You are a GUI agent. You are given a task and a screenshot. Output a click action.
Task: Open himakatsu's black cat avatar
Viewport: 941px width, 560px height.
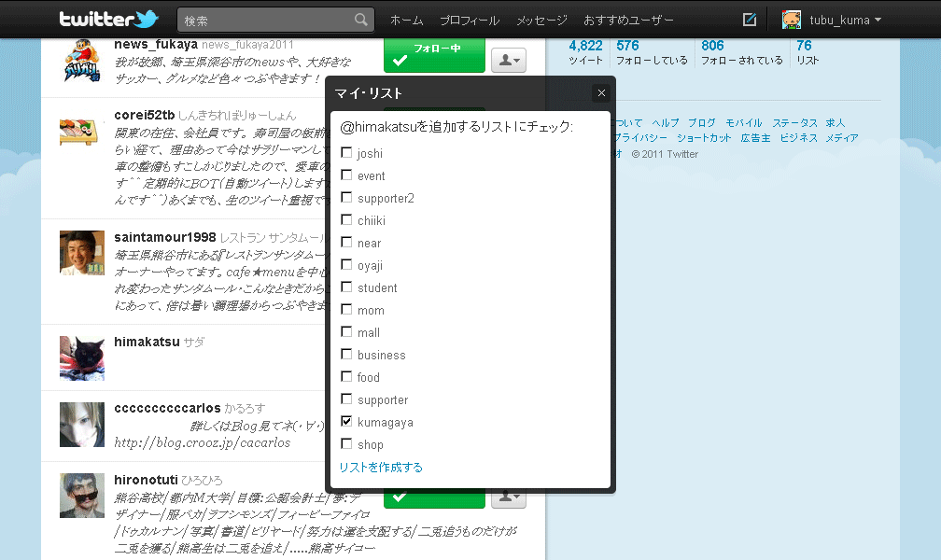82,358
